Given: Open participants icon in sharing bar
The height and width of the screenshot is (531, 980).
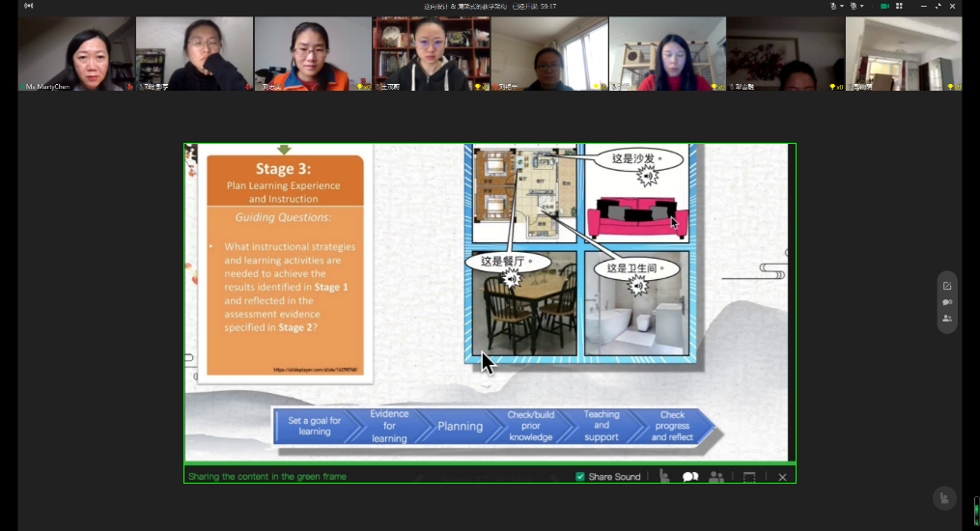Looking at the screenshot, I should 716,476.
